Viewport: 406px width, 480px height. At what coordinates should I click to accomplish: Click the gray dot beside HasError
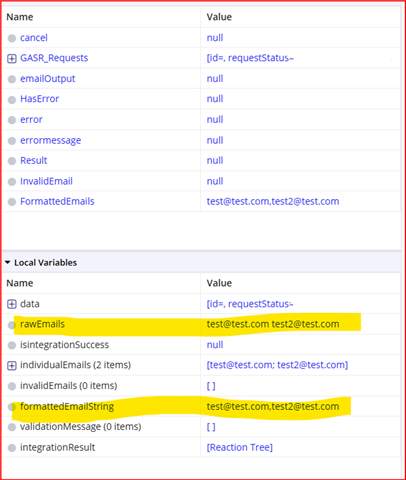[x=12, y=100]
